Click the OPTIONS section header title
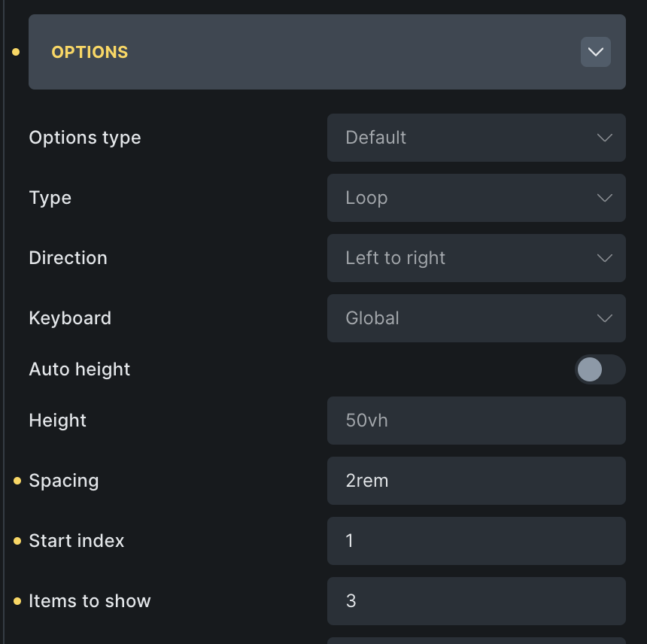This screenshot has width=647, height=644. [90, 53]
